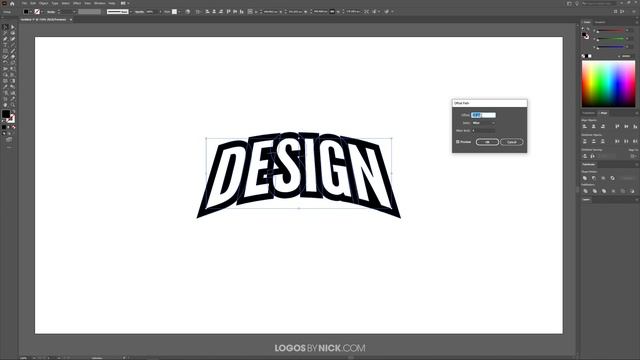This screenshot has width=640, height=360.
Task: Switch to the Align panel tab
Action: [x=604, y=113]
